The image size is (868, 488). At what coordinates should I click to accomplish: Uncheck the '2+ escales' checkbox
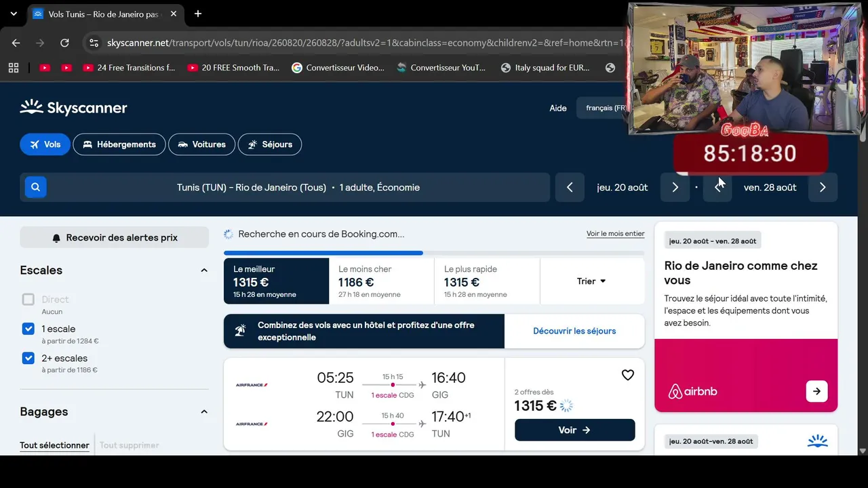(28, 358)
